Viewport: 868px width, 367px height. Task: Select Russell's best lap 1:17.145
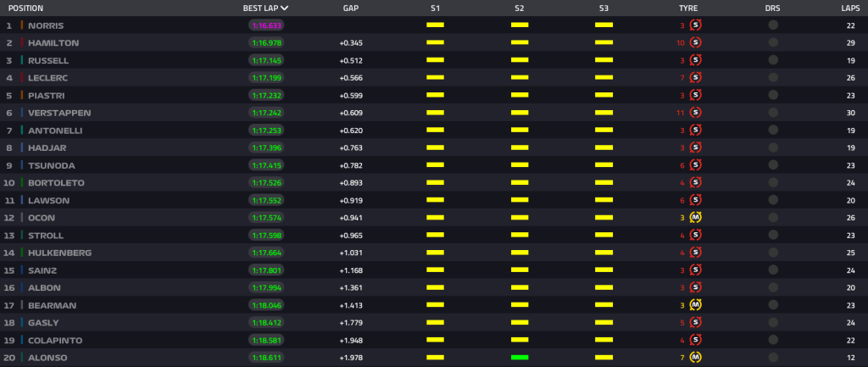point(266,60)
